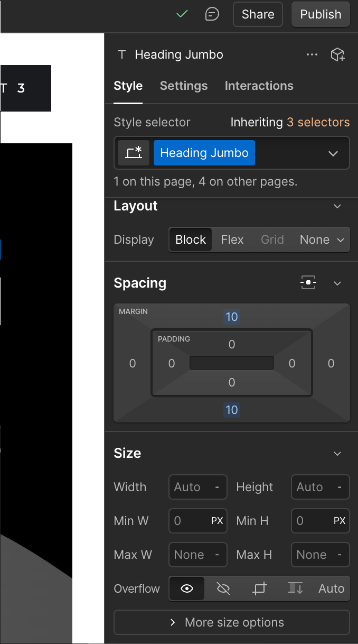Screen dimensions: 358x644
Task: Open the selector states icon
Action: 134,153
